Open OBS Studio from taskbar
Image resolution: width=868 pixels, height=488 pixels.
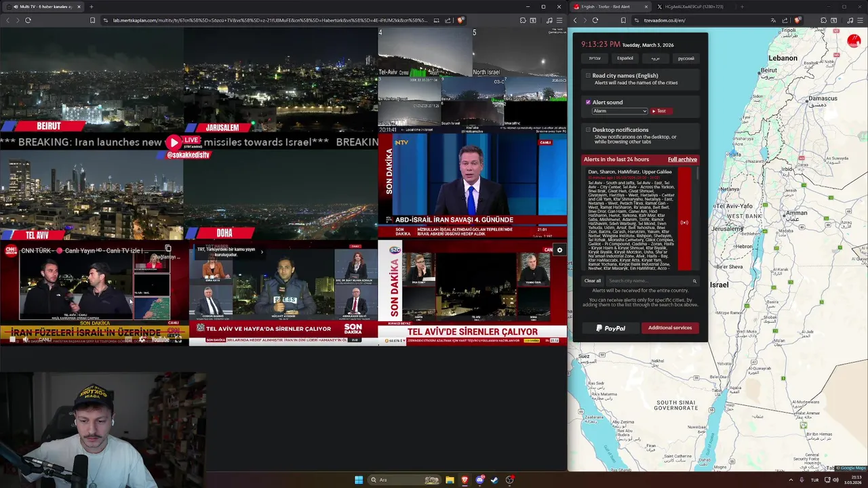click(509, 480)
